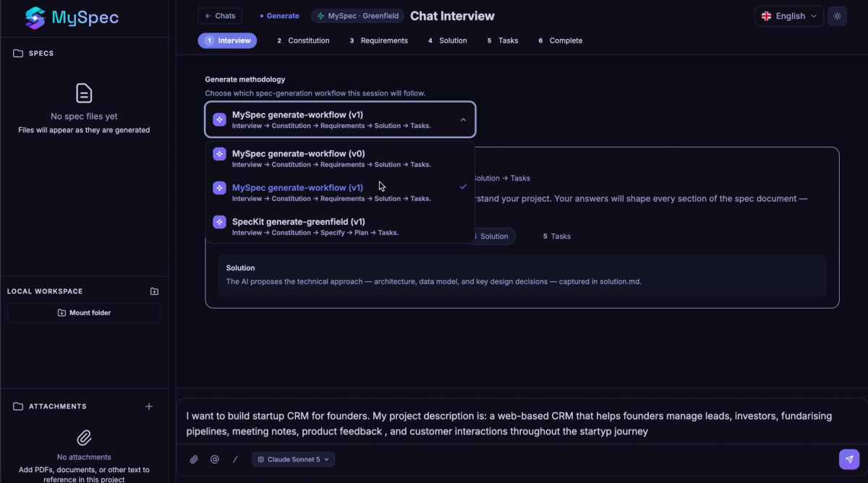Go to the Constitution step tab
The image size is (868, 483).
pyautogui.click(x=303, y=40)
